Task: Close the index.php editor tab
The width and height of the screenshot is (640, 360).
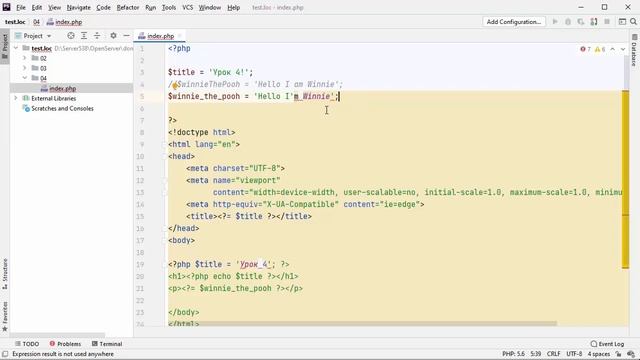Action: click(180, 36)
